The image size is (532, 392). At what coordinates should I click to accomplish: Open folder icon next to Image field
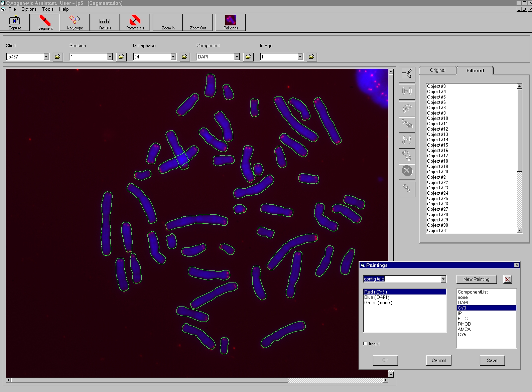point(312,57)
